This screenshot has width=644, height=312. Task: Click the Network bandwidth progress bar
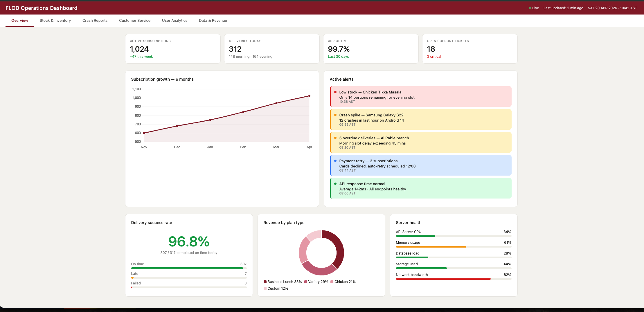point(454,279)
